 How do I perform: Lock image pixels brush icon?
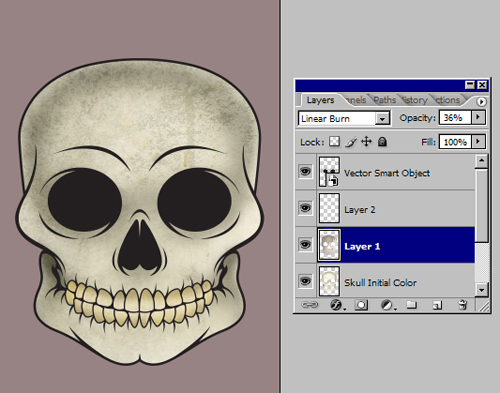click(350, 142)
